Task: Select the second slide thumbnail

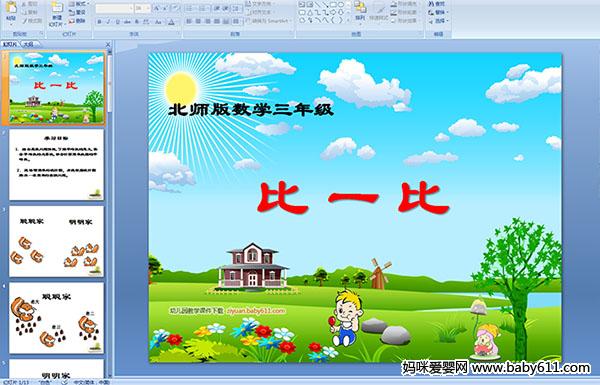Action: pyautogui.click(x=56, y=165)
